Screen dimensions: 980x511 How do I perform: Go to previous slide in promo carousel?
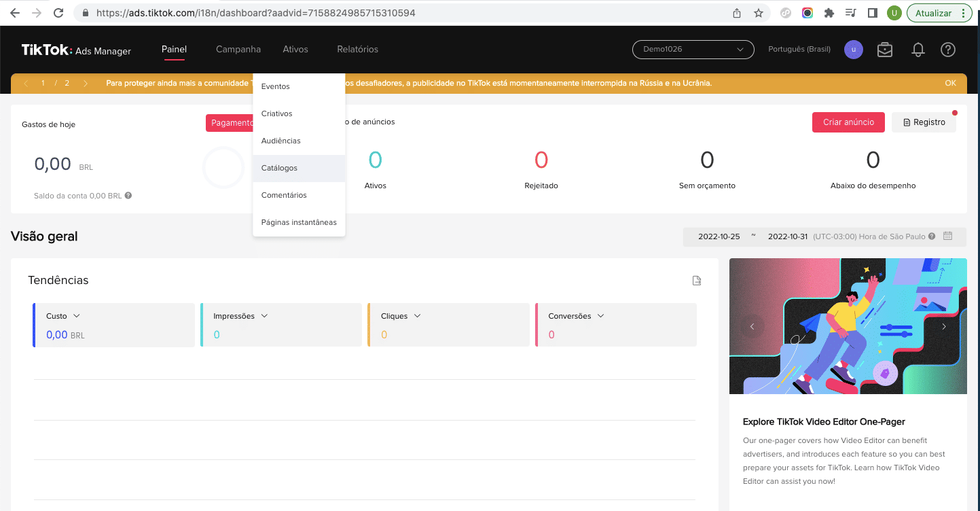click(752, 326)
